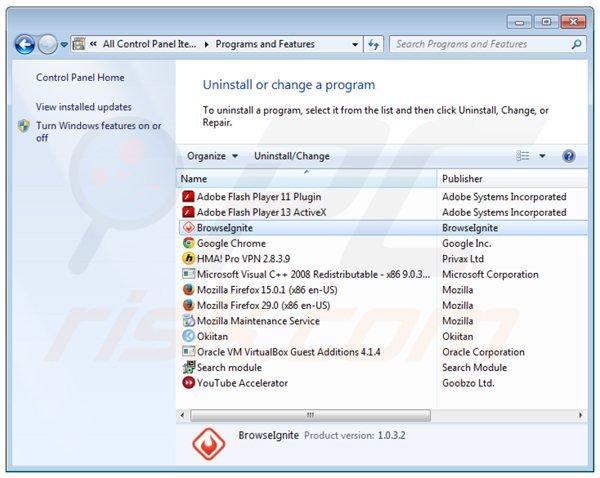Click the YouTube Accelerator icon
Image resolution: width=600 pixels, height=478 pixels.
click(188, 383)
